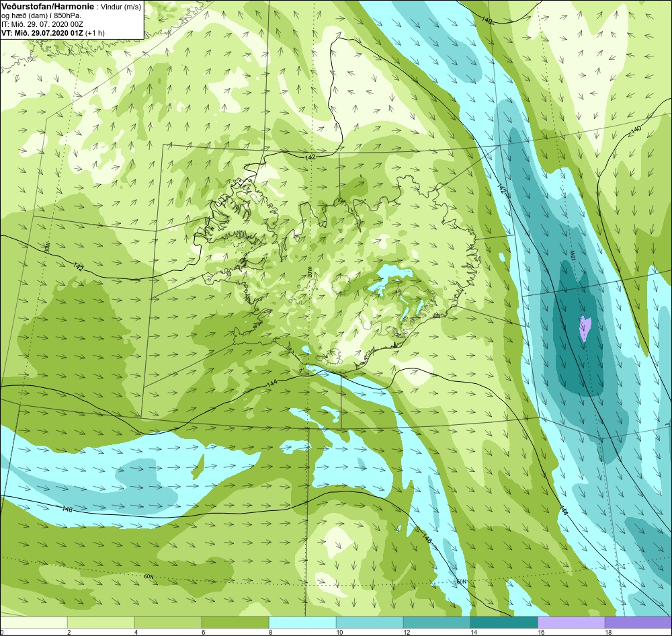Click the '16' tick on the color scale
This screenshot has height=636, width=672.
pyautogui.click(x=541, y=632)
